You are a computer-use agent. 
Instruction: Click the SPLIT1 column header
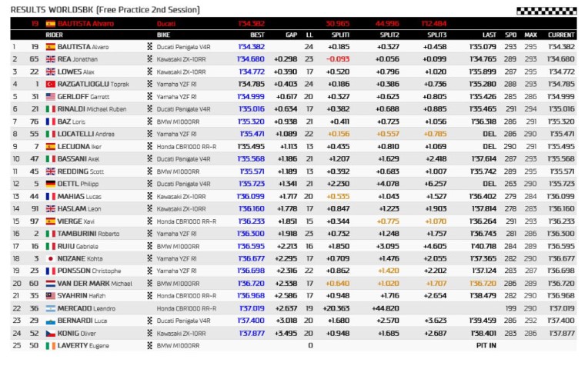pos(340,35)
